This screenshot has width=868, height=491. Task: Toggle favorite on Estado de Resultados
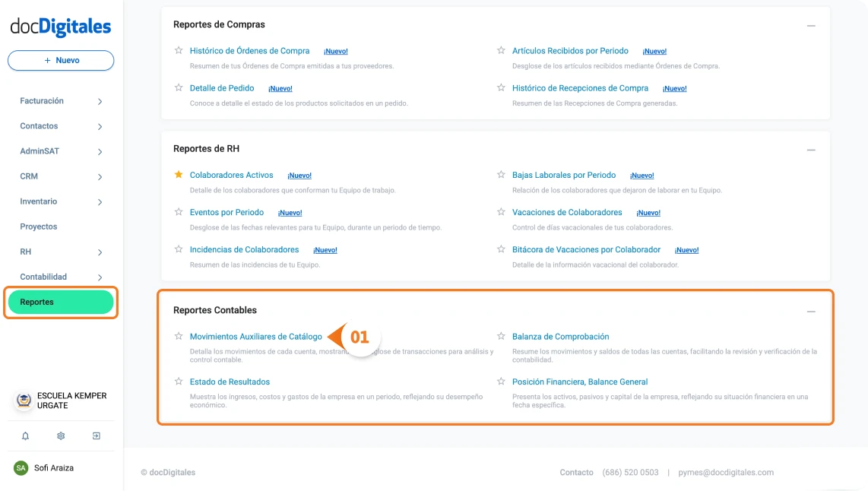click(178, 382)
